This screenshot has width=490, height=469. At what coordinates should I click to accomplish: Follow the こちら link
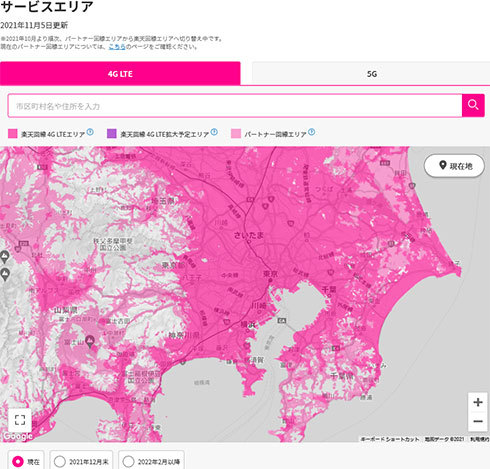117,47
